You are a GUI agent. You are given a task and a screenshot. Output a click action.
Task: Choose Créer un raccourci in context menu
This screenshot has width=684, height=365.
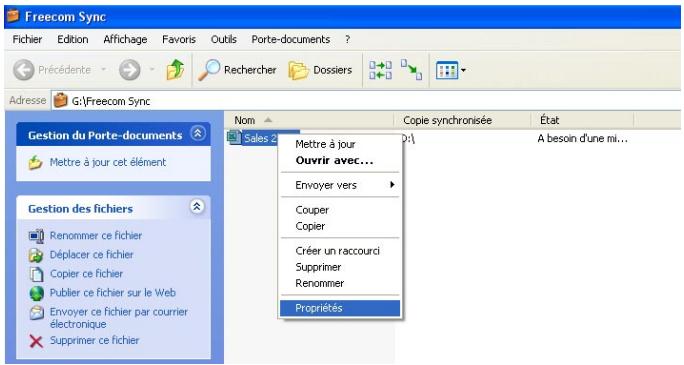[x=340, y=251]
